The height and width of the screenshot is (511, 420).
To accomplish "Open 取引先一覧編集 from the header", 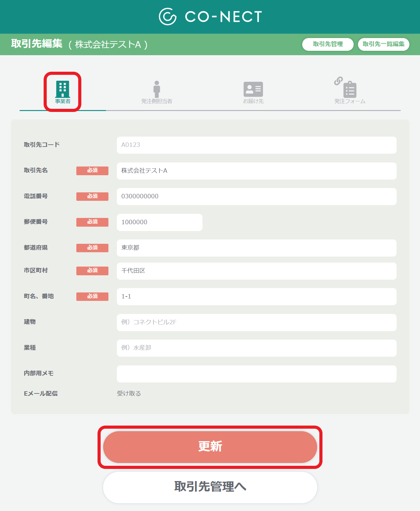I will [384, 44].
